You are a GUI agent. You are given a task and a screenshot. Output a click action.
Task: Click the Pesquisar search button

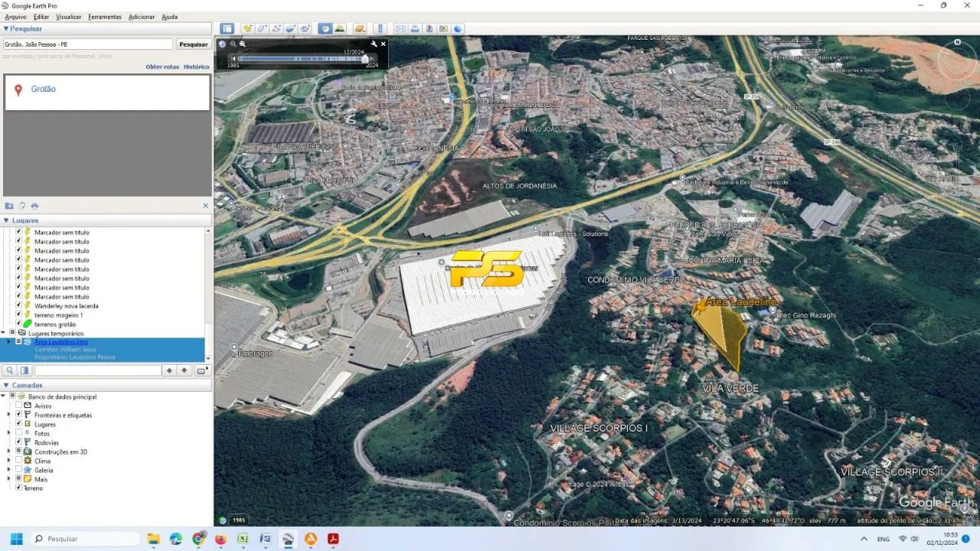tap(194, 44)
